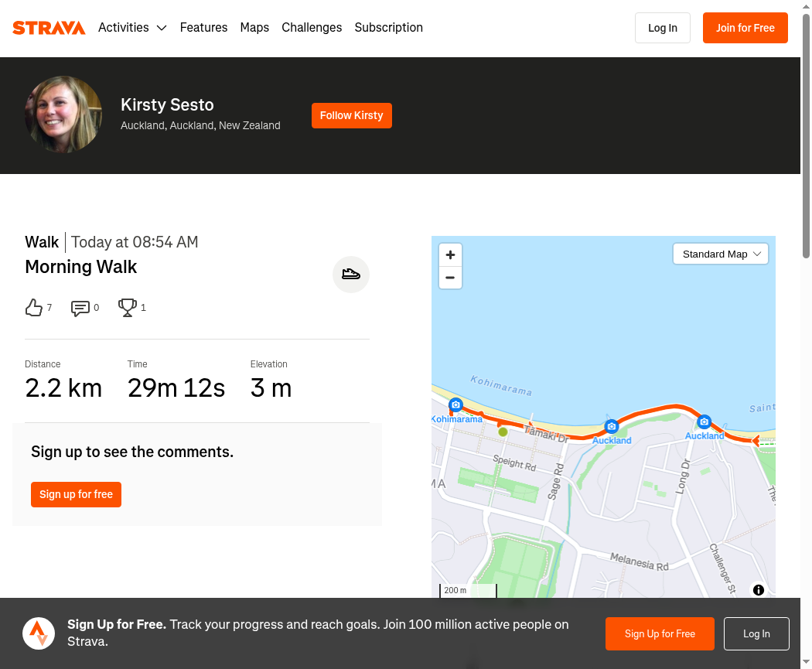The height and width of the screenshot is (669, 812).
Task: Open Kirsty Sesto's profile photo
Action: [x=63, y=114]
